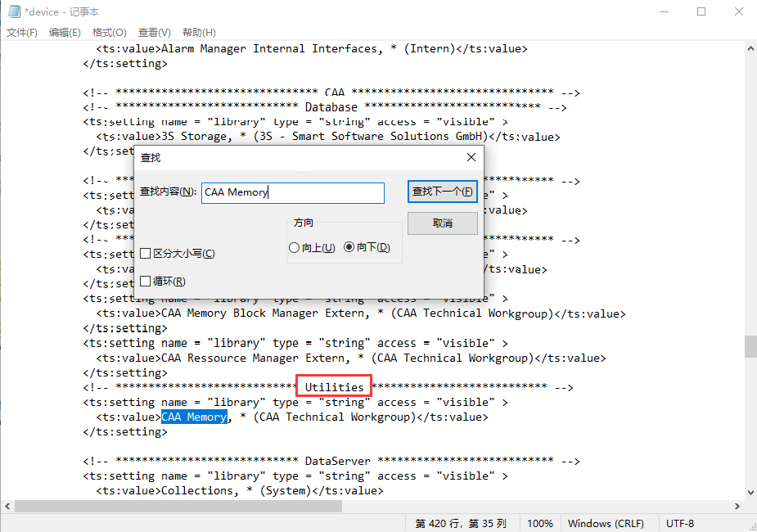Screen dimensions: 757x532
Task: Close the 查找 dialog with its X
Action: [x=471, y=157]
